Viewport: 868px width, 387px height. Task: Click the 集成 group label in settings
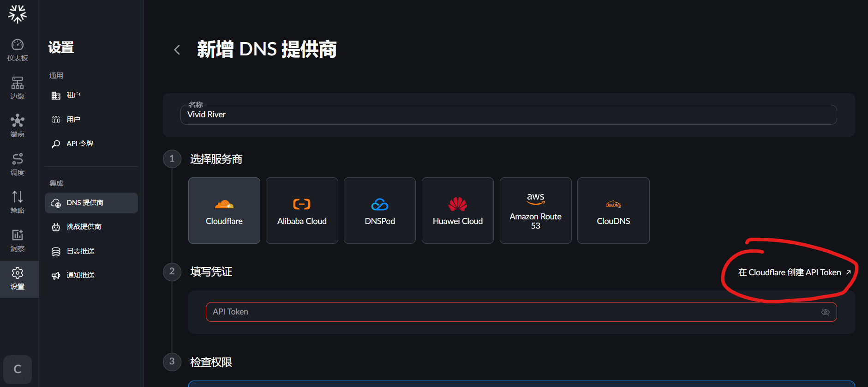[x=56, y=183]
